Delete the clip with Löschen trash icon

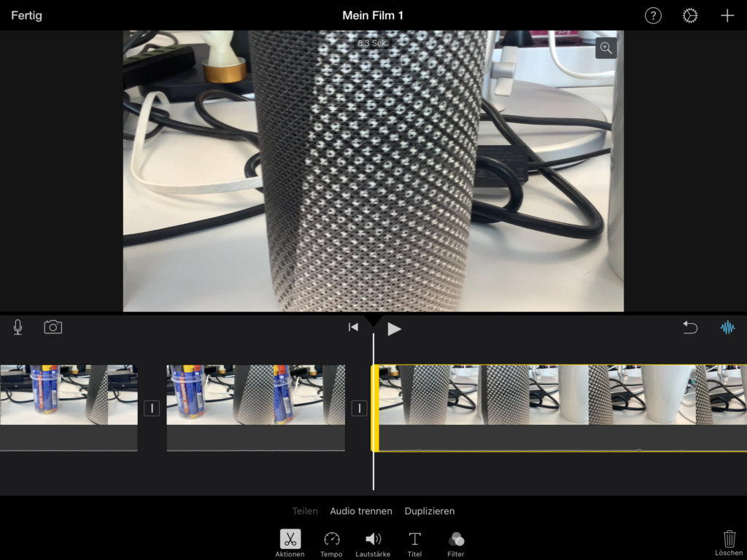pyautogui.click(x=729, y=542)
